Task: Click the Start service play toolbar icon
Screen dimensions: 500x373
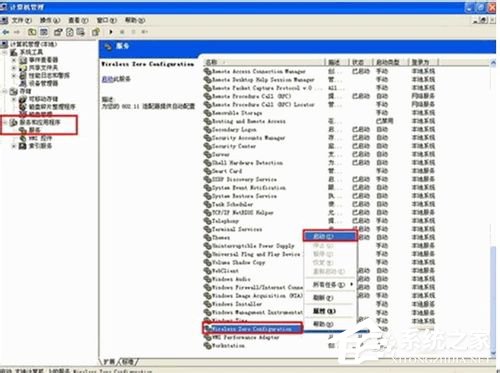Action: (x=111, y=32)
